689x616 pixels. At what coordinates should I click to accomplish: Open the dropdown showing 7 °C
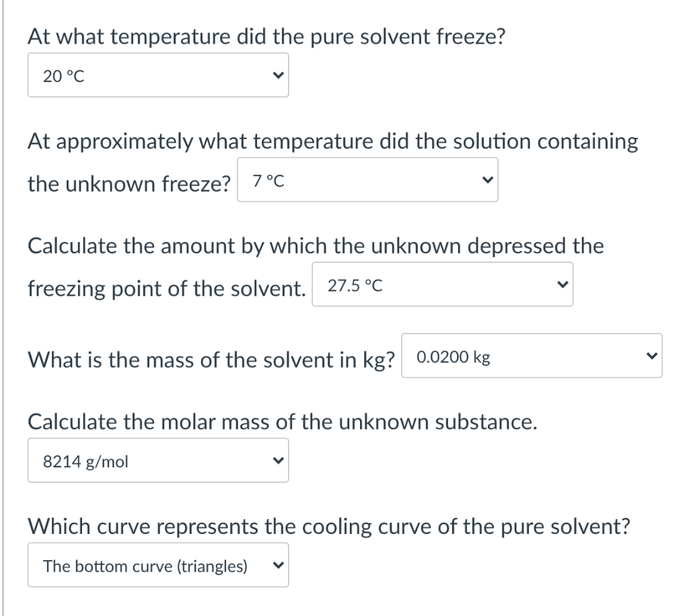[x=367, y=180]
